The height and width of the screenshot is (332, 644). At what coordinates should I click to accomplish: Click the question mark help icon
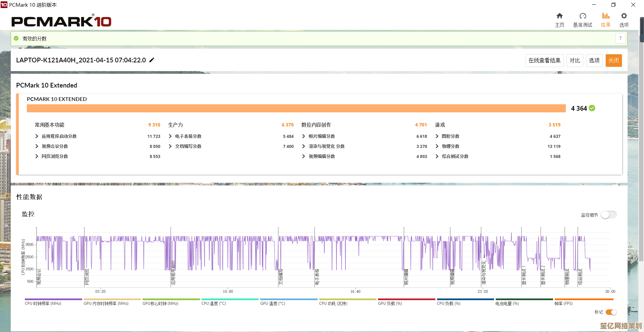621,39
